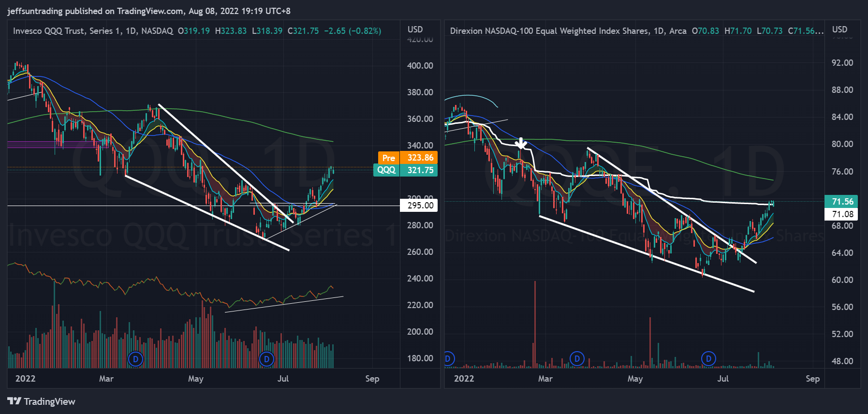The height and width of the screenshot is (414, 868).
Task: Open the USD currency selector on QQQE chart
Action: (839, 30)
